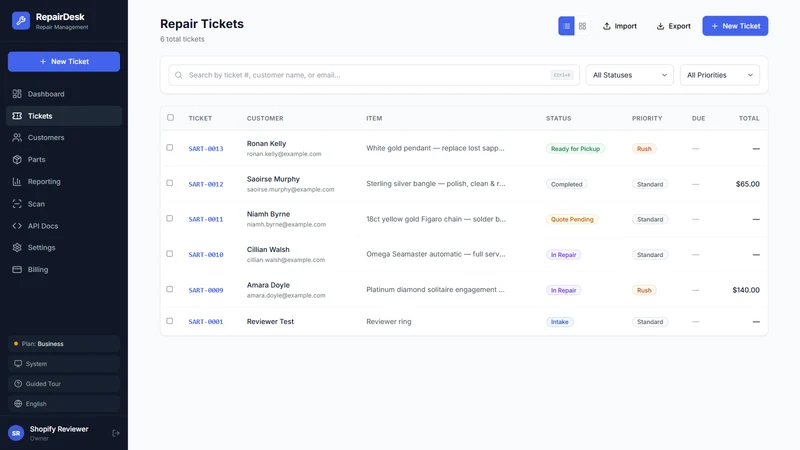Check the SART-0009 row checkbox

pyautogui.click(x=169, y=289)
